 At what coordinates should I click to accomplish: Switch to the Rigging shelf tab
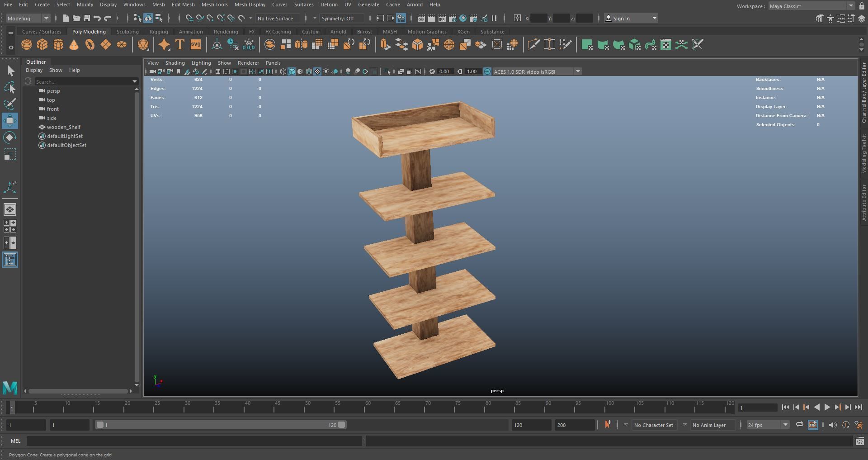(159, 32)
